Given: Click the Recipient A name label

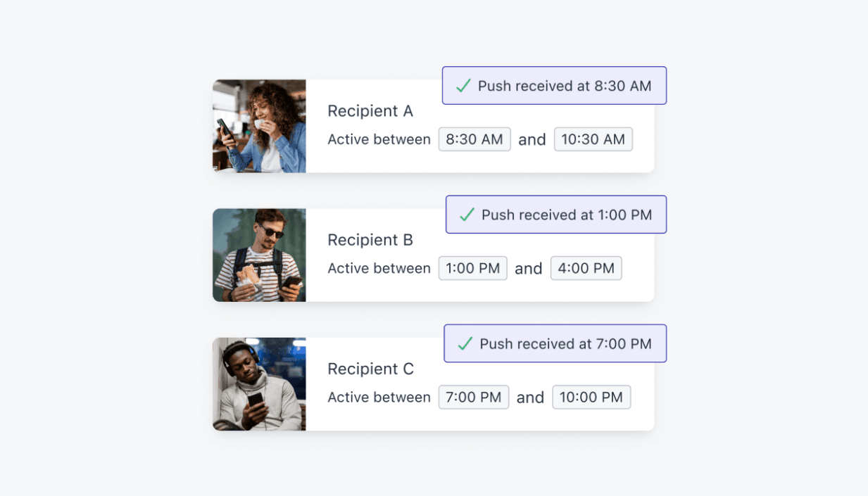Looking at the screenshot, I should (x=370, y=111).
